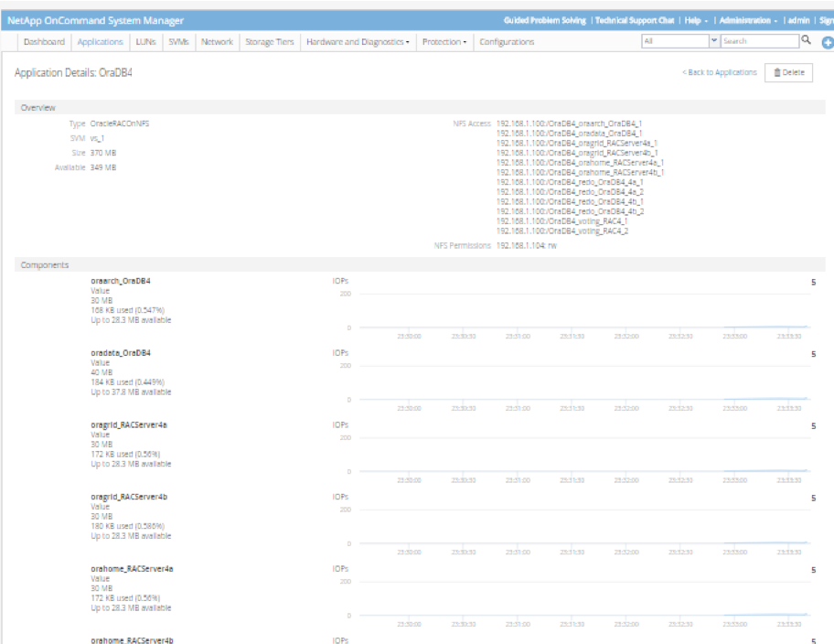The height and width of the screenshot is (644, 834).
Task: Click the admin user link
Action: click(x=798, y=20)
